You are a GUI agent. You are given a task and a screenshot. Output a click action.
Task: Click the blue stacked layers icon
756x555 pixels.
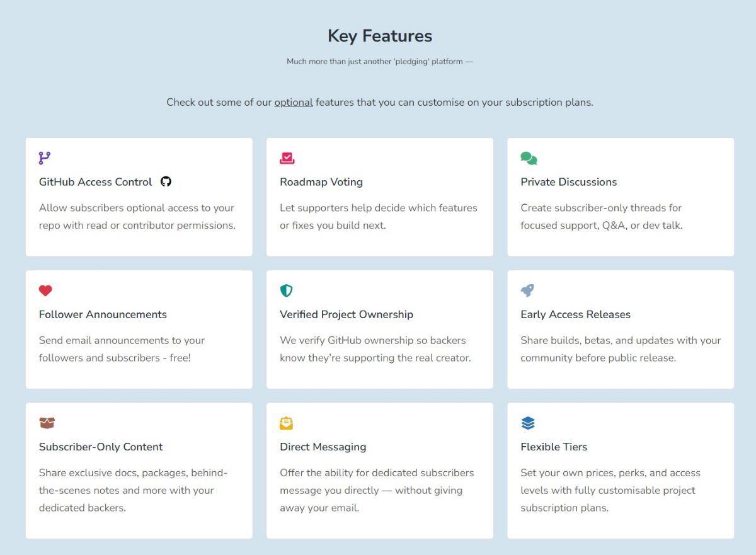(528, 423)
